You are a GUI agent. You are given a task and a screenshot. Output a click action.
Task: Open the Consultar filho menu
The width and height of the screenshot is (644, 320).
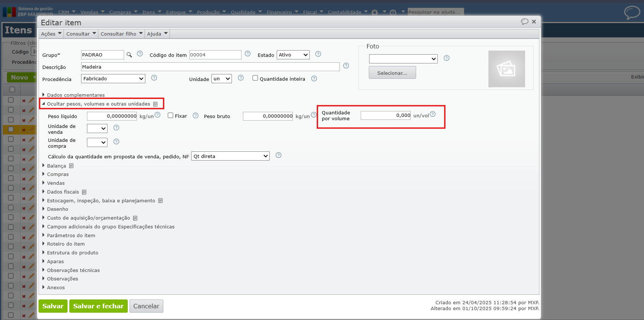(121, 34)
